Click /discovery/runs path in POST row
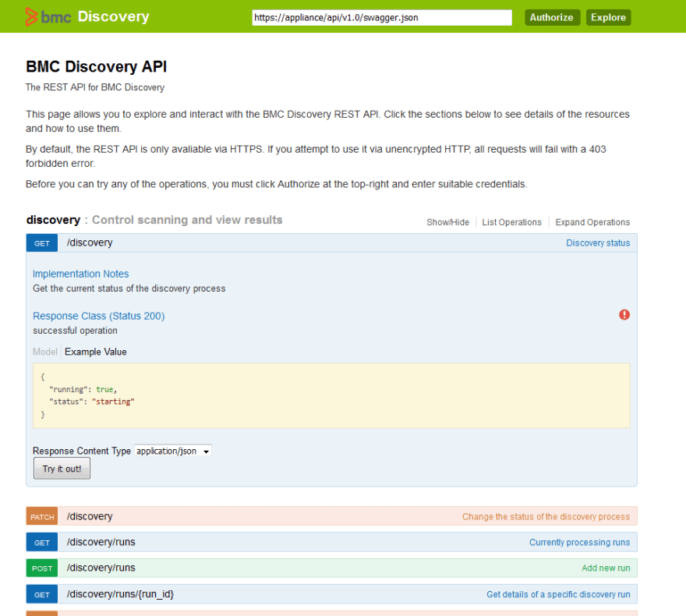The height and width of the screenshot is (616, 686). tap(101, 568)
